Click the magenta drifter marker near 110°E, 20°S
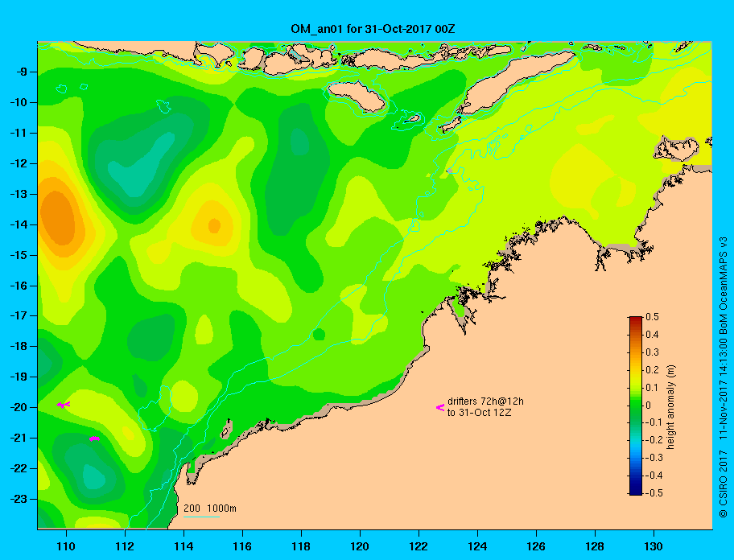734x560 pixels. (64, 404)
